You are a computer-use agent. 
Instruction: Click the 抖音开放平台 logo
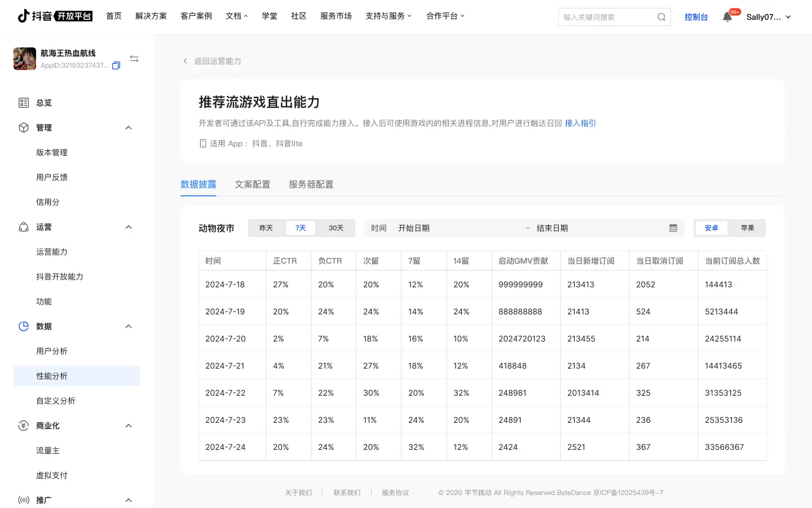[x=55, y=16]
